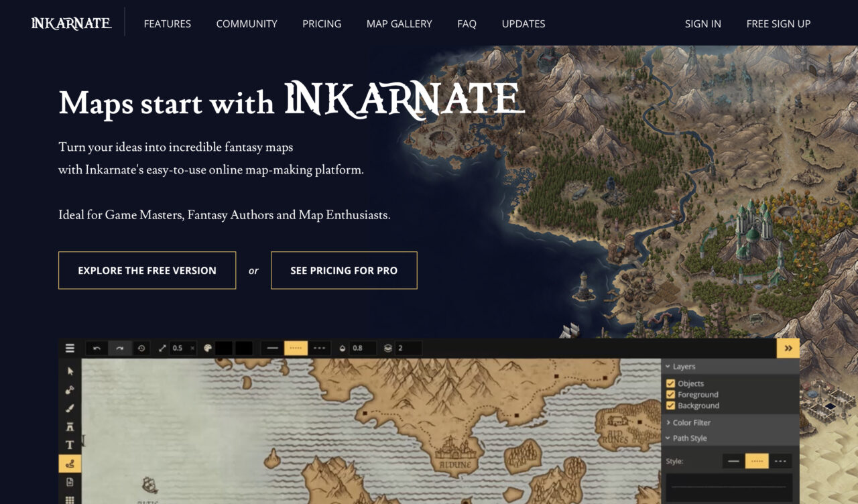Open the objects stamp tool
858x504 pixels.
69,425
